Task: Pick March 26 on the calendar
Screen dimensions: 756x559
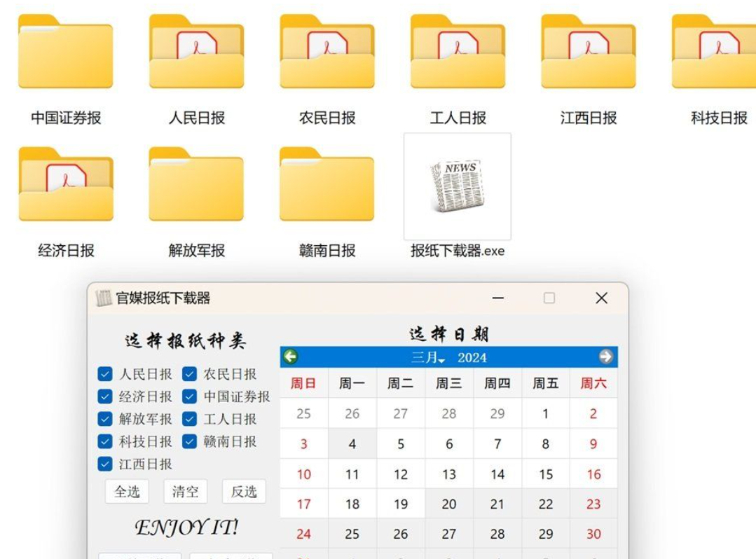Action: (x=401, y=534)
